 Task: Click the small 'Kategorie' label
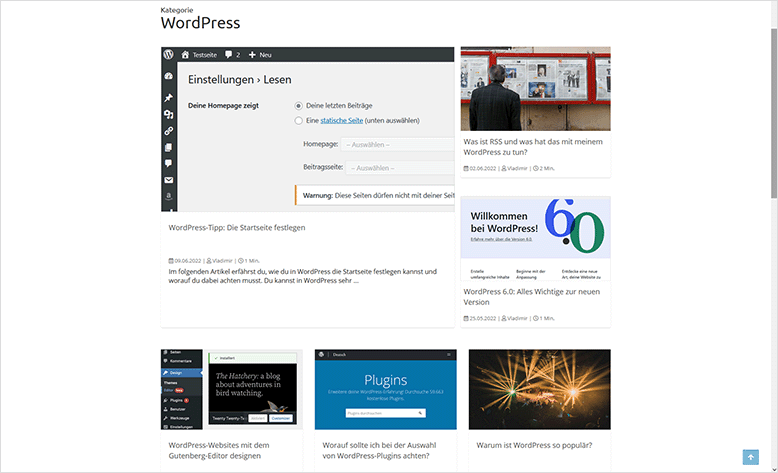coord(177,10)
